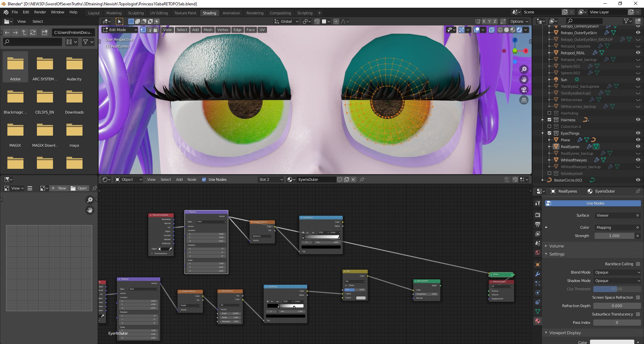This screenshot has height=344, width=644.
Task: Toggle viewport overlays icon
Action: tap(477, 30)
